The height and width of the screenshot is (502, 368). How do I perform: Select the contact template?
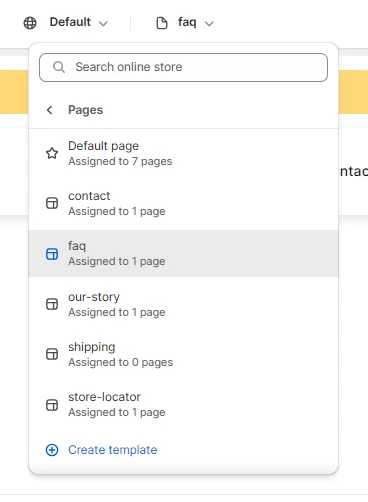pos(183,203)
